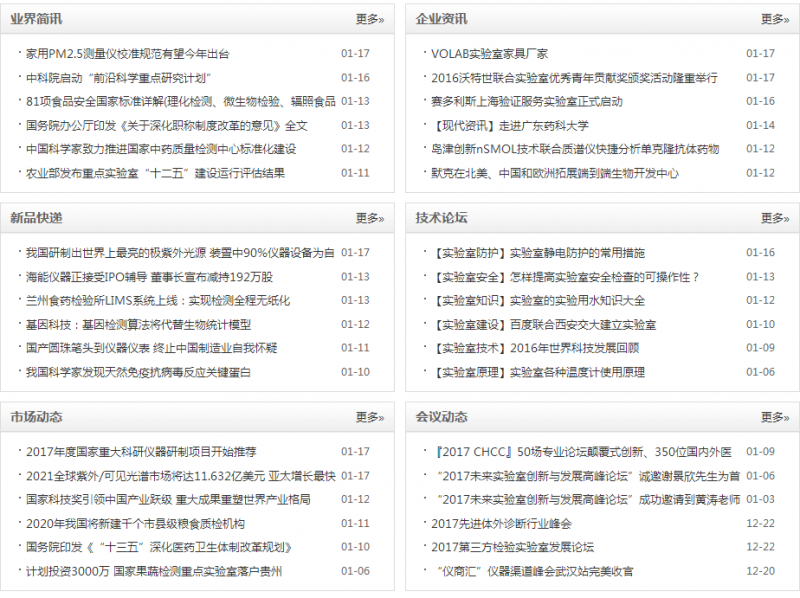Click VOLAB实验室家具厂家 link
This screenshot has height=598, width=800.
click(x=489, y=54)
